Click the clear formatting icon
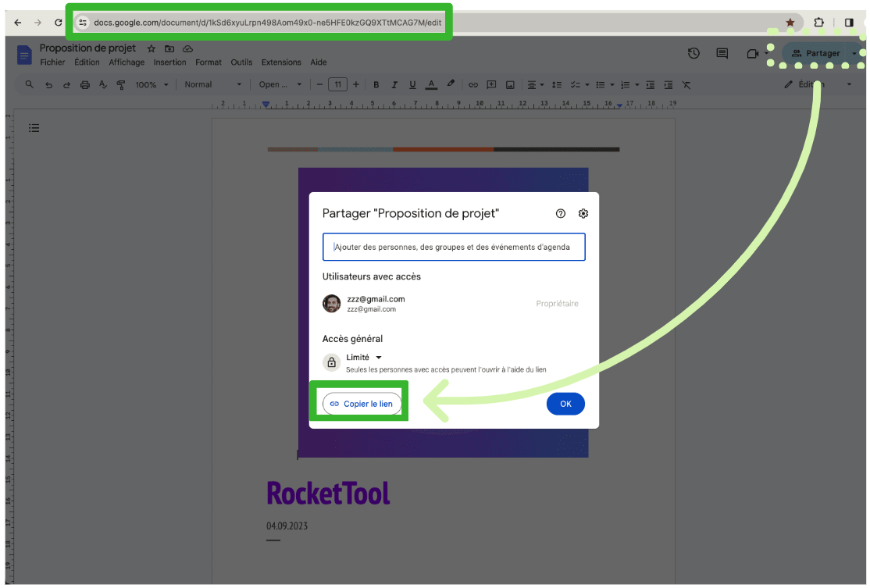The width and height of the screenshot is (870, 588). click(x=686, y=84)
